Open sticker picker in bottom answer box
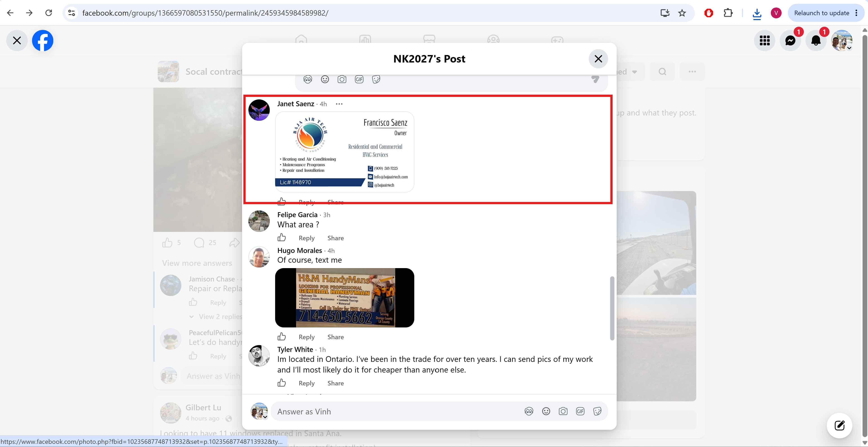Viewport: 868px width, 447px height. tap(597, 411)
